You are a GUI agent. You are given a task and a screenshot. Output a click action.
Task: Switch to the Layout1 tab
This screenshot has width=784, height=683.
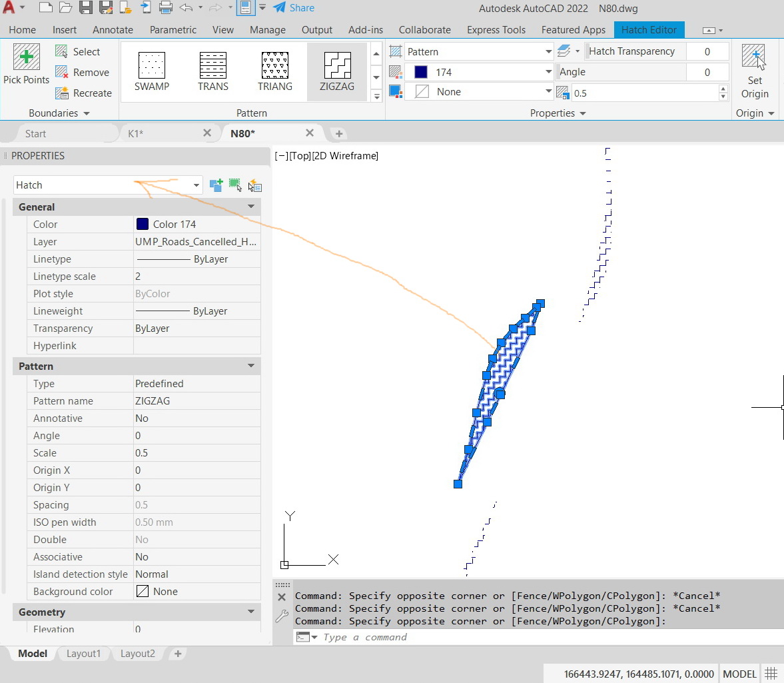[83, 654]
